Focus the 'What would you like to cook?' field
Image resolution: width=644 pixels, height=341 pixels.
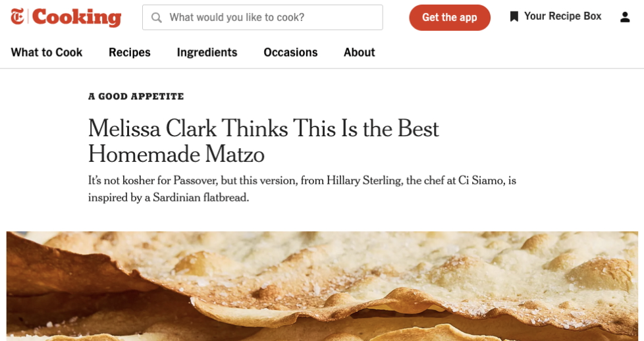point(270,18)
